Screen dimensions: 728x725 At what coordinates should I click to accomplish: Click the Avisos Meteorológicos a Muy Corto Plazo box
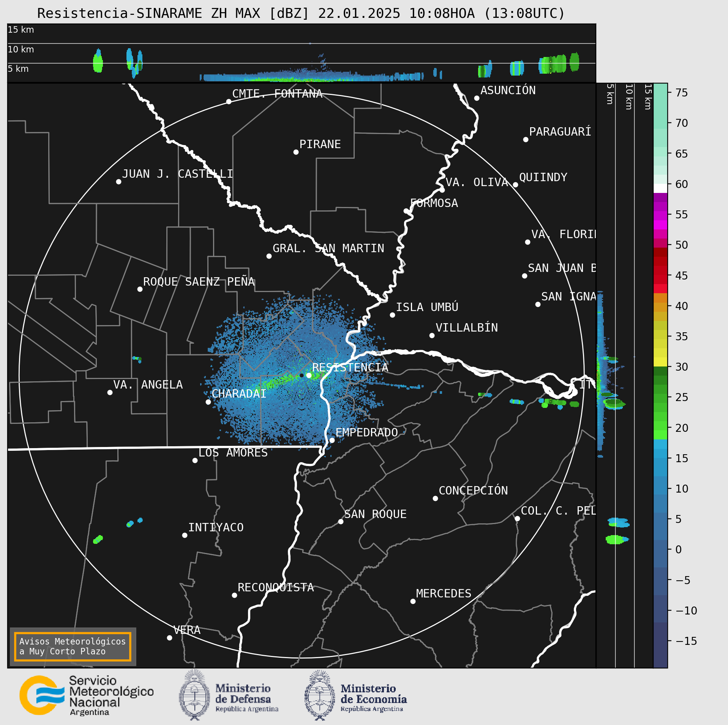click(73, 646)
